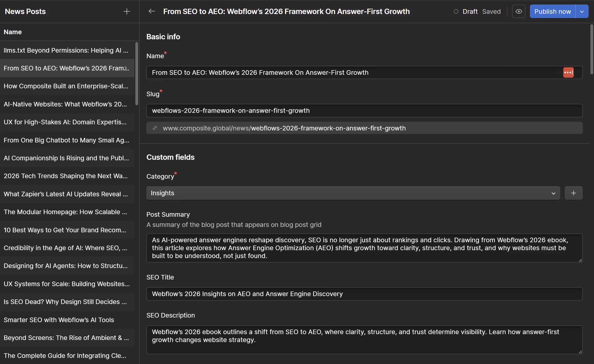Open '10 Best Ways to Get Your Brand' post
594x364 pixels.
point(67,230)
